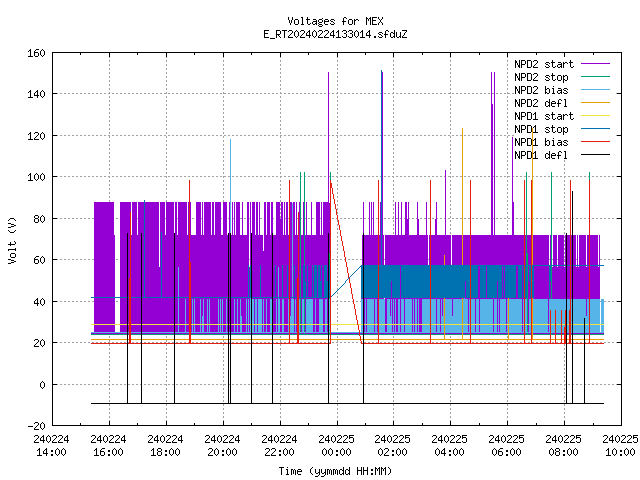The image size is (640, 480).
Task: Click the 'NPD1 stop' legend label
Action: 541,129
